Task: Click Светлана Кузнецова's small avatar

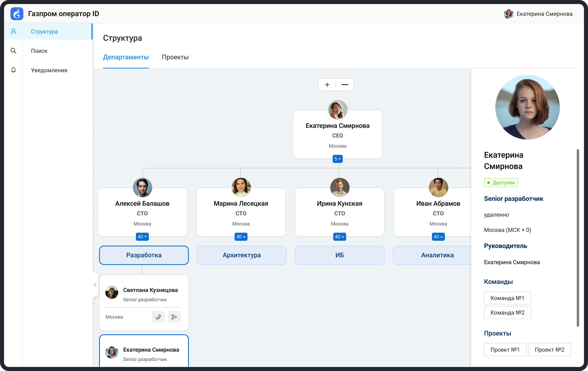Action: (x=112, y=292)
